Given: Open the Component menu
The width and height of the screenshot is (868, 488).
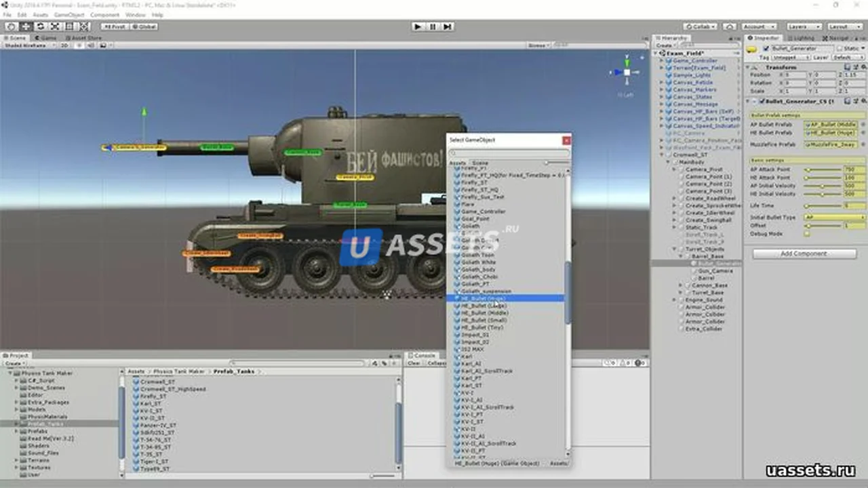Looking at the screenshot, I should tap(105, 15).
